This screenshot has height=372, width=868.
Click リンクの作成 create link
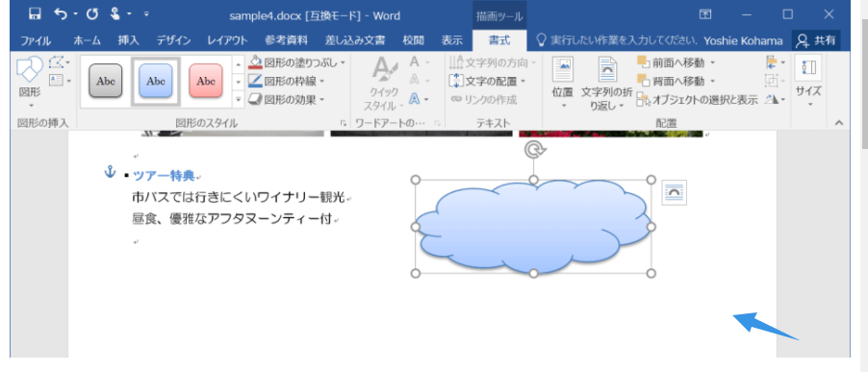click(x=483, y=100)
